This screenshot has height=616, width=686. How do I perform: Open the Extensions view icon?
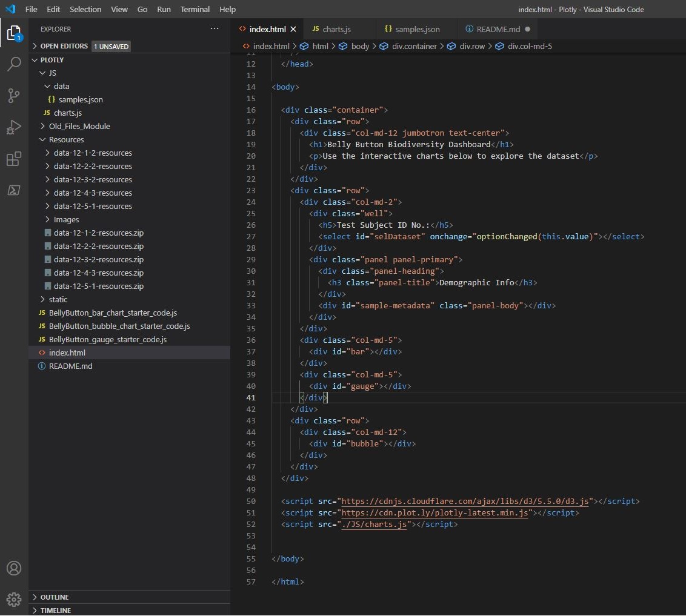tap(14, 159)
